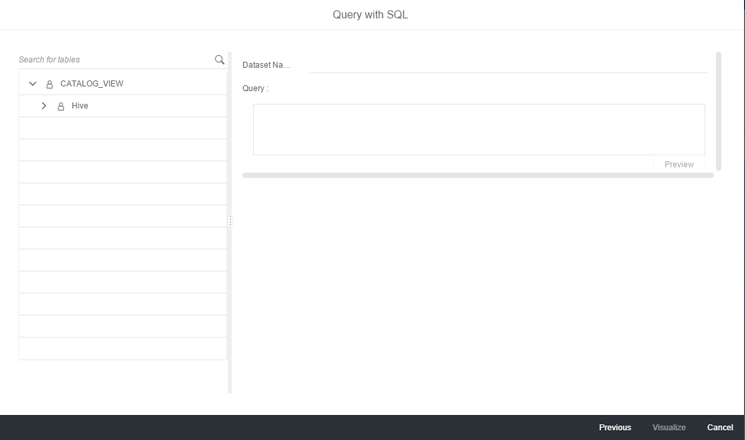Click the lock icon beside CATALOG_VIEW

point(50,84)
